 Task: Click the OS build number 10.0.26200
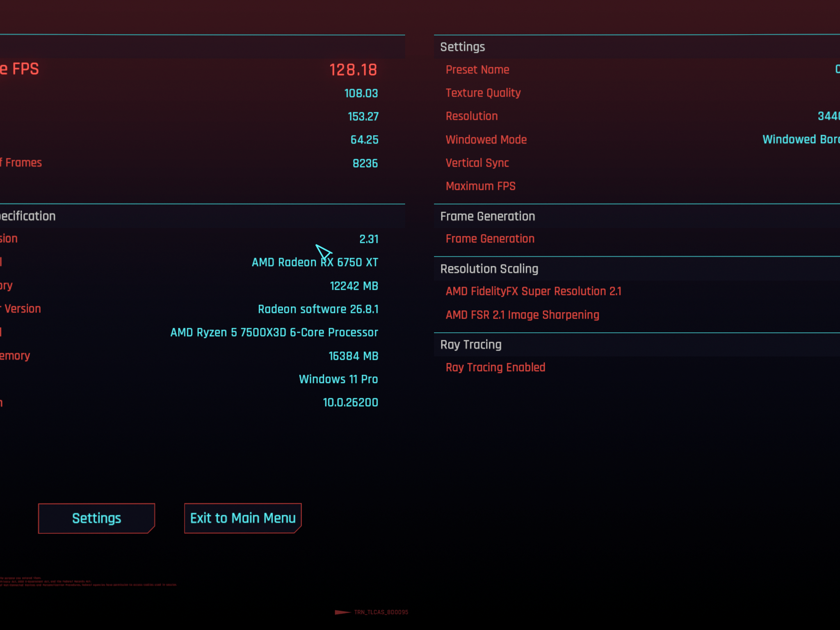(350, 402)
